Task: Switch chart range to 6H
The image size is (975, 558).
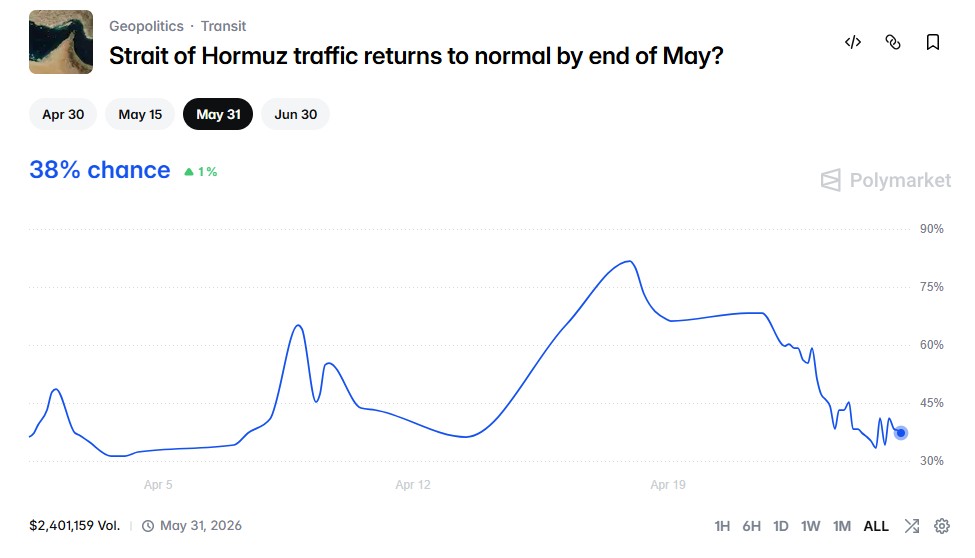Action: click(x=752, y=526)
